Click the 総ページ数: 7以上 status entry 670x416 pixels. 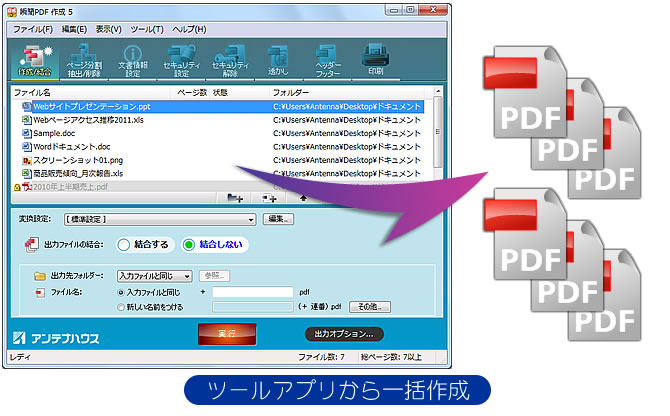point(391,357)
